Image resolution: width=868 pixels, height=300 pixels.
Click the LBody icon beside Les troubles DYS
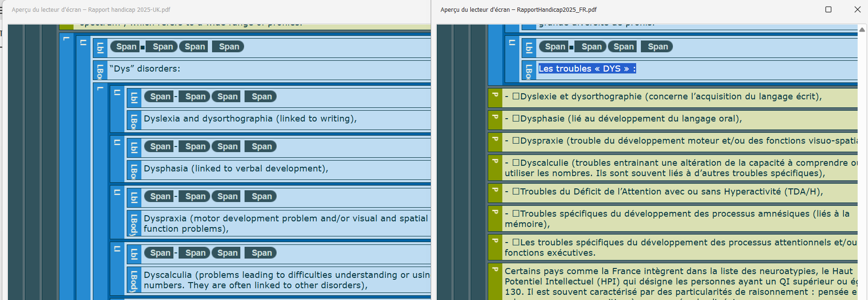529,71
